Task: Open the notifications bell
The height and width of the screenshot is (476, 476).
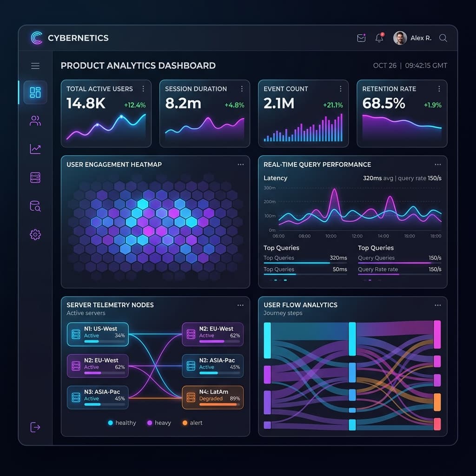Action: [379, 38]
